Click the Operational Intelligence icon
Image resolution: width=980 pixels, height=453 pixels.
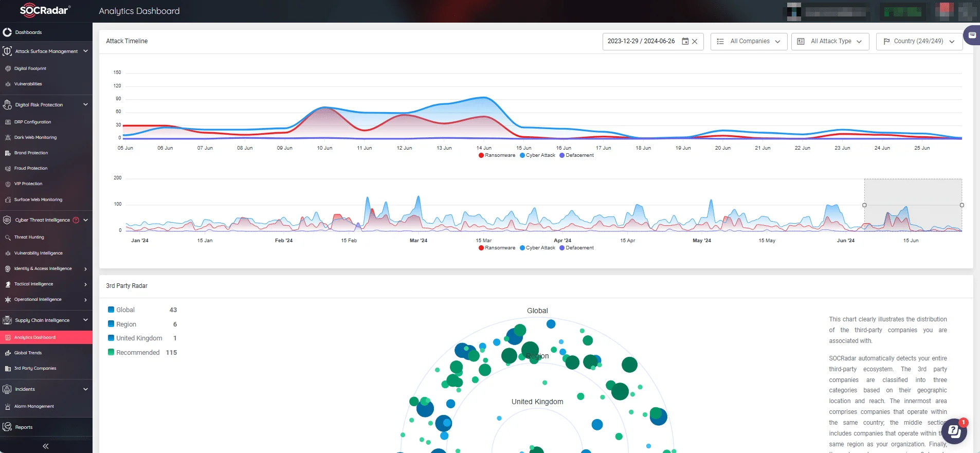[x=8, y=299]
